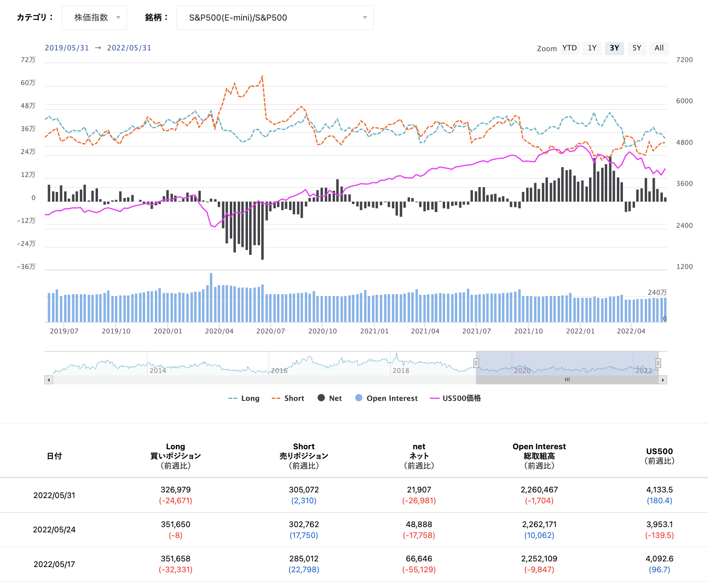Click the Open Interest value 2,262,171
The image size is (708, 588).
click(539, 525)
